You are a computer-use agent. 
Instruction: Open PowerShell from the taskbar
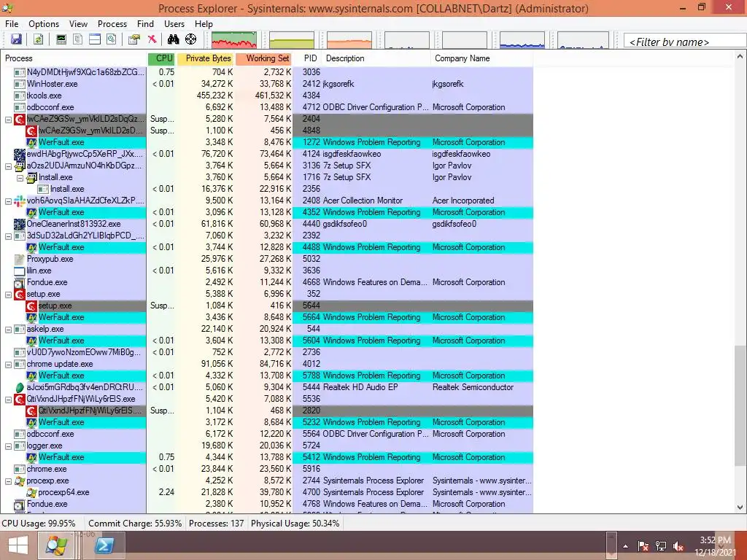point(104,545)
